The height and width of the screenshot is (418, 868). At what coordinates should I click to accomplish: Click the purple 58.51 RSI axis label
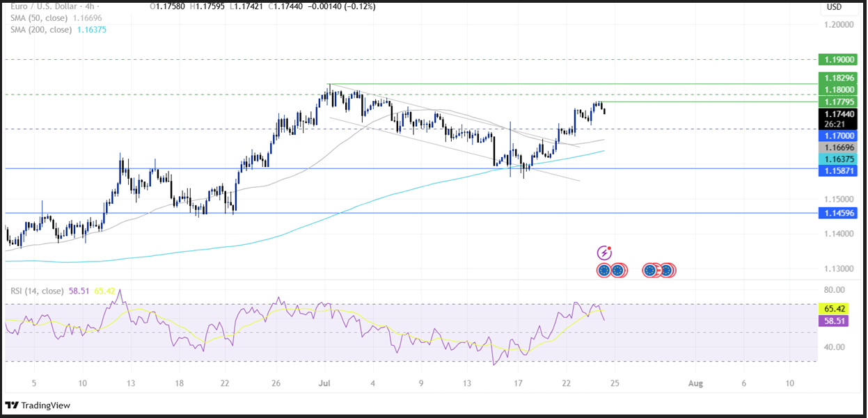[x=834, y=321]
